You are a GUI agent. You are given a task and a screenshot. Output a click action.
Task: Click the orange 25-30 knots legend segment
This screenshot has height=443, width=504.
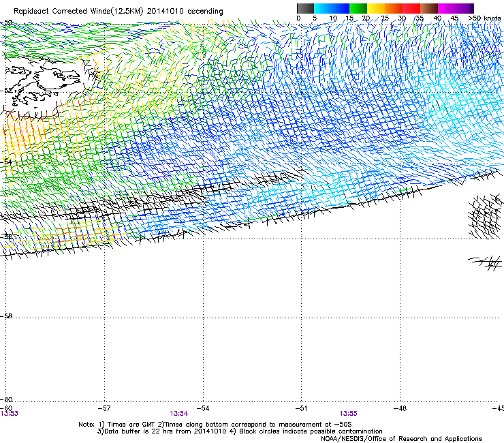tap(394, 8)
